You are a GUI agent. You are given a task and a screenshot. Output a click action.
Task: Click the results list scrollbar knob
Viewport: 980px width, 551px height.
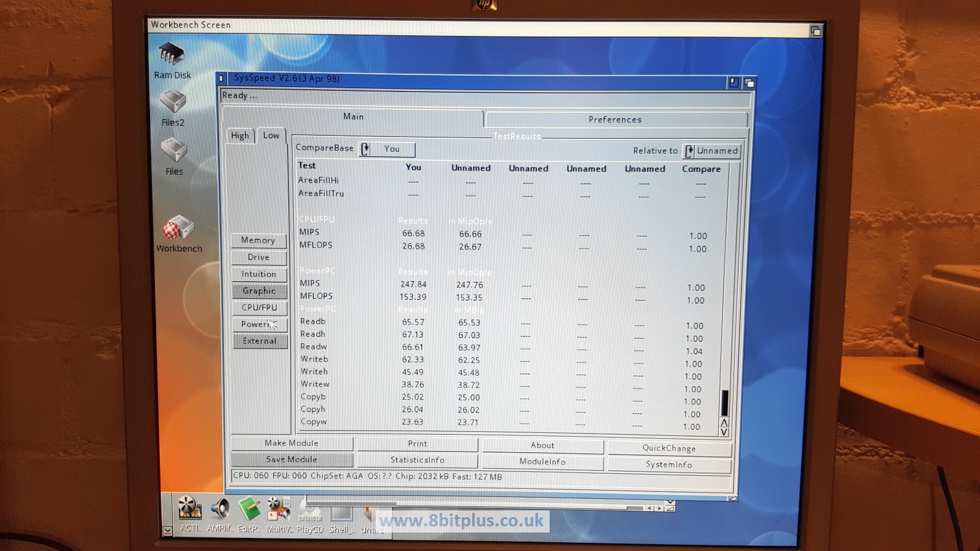(x=724, y=403)
